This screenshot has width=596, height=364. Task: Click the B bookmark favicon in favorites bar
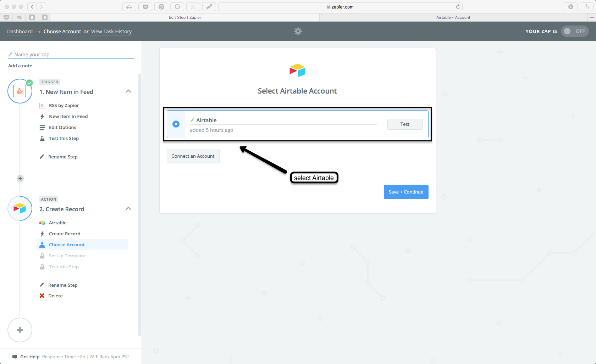(x=32, y=17)
